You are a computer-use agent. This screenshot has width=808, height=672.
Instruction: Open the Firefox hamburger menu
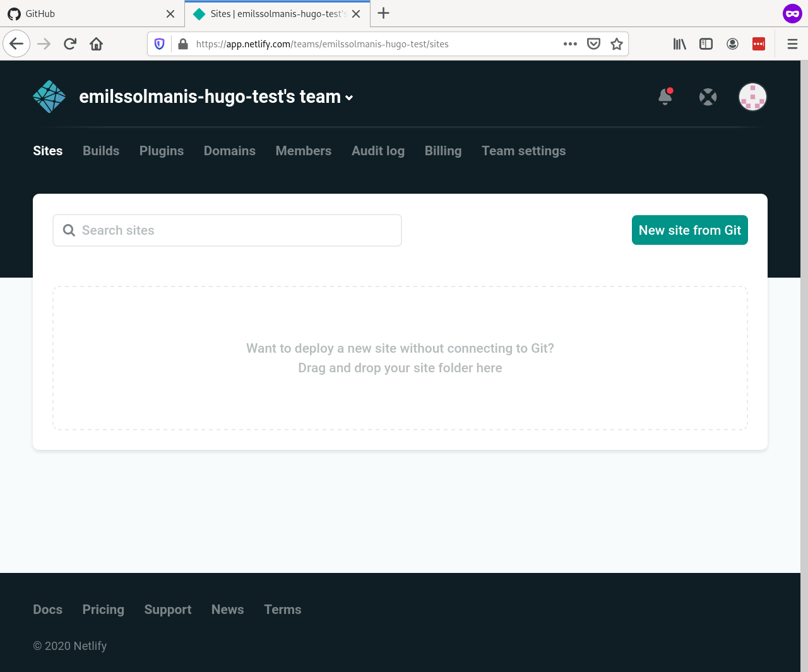[792, 44]
